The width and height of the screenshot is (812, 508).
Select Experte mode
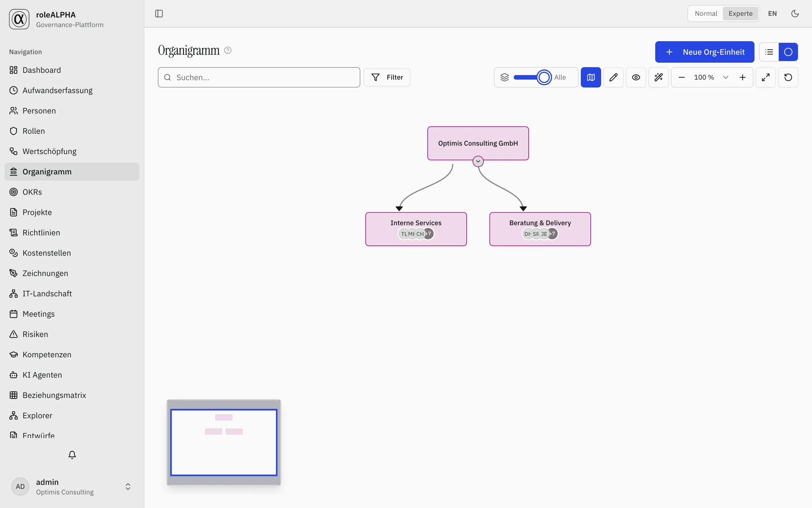click(740, 14)
